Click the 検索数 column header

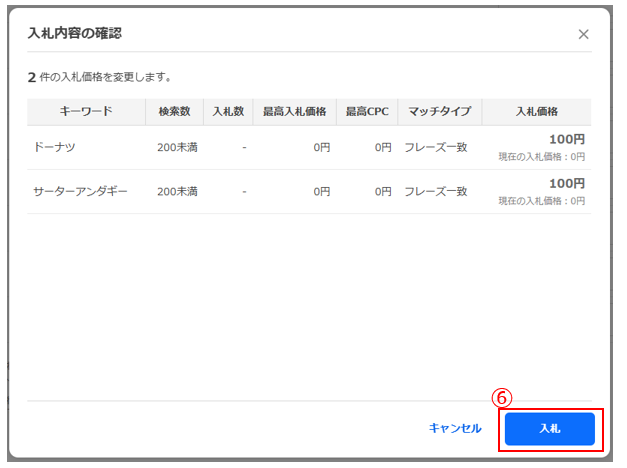(174, 111)
